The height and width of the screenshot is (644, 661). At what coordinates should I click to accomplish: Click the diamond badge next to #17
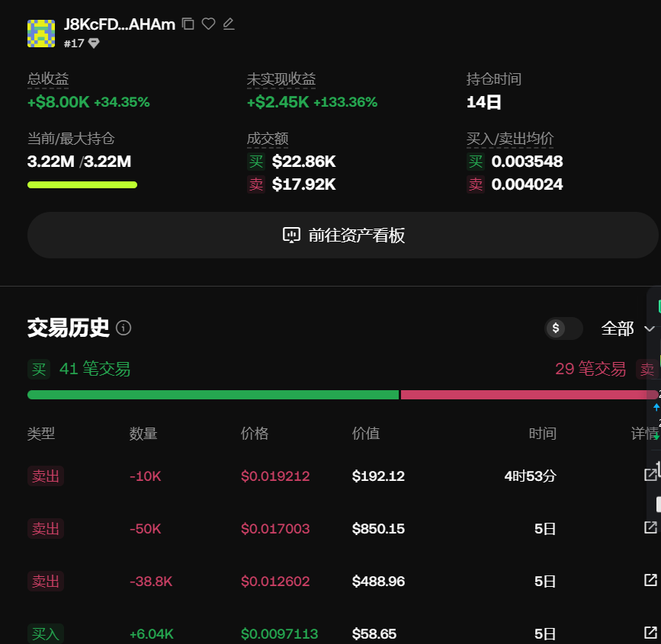tap(94, 43)
